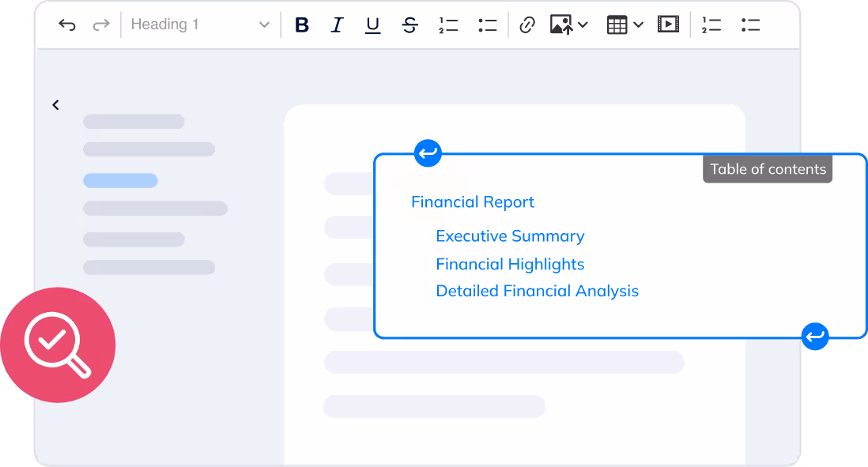
Task: Jump to Financial Highlights entry
Action: tap(510, 264)
